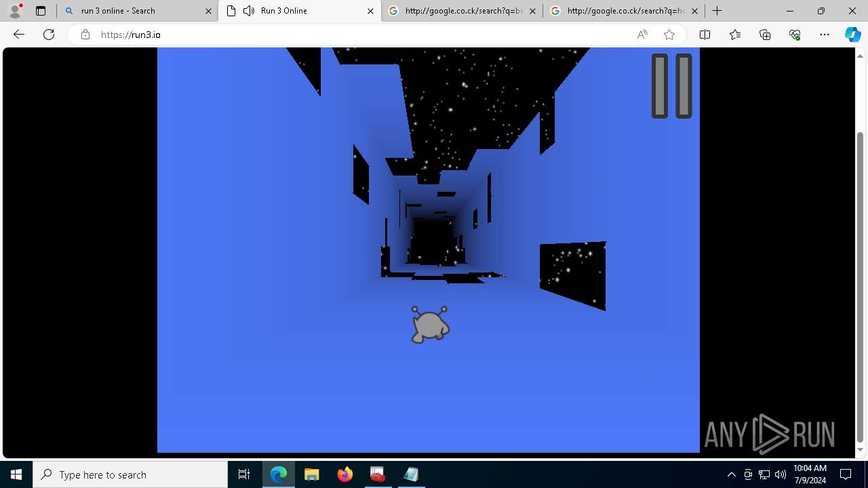Launch Firefox from the taskbar
868x488 pixels.
(344, 474)
